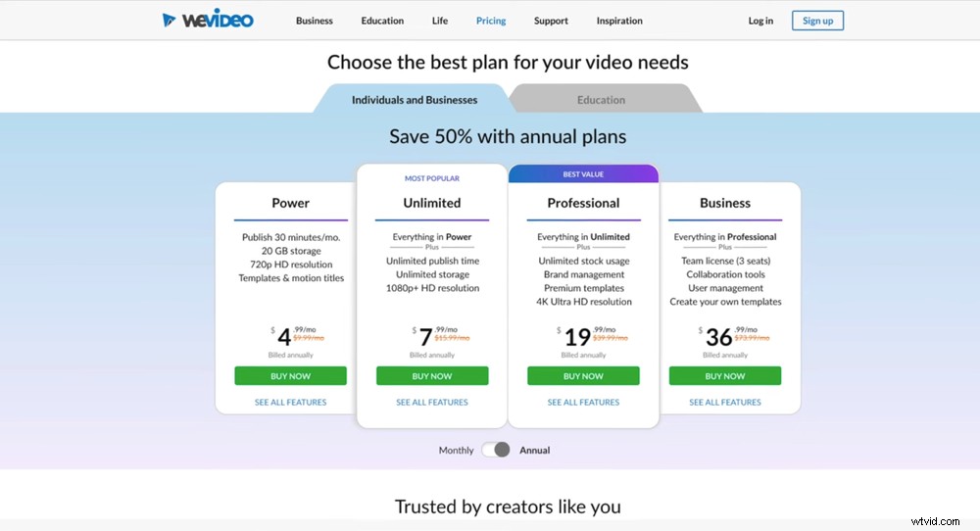Show all features of Professional plan
The width and height of the screenshot is (980, 531).
[x=583, y=403]
